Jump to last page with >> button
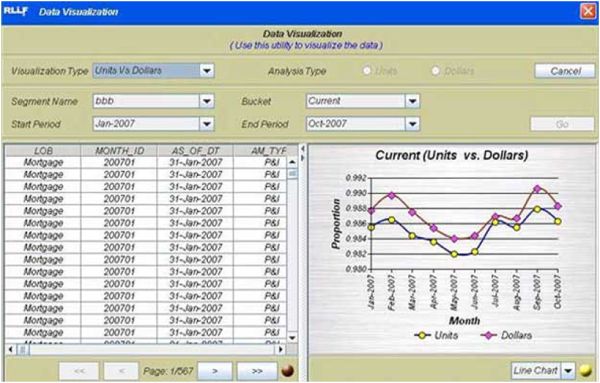 point(257,371)
